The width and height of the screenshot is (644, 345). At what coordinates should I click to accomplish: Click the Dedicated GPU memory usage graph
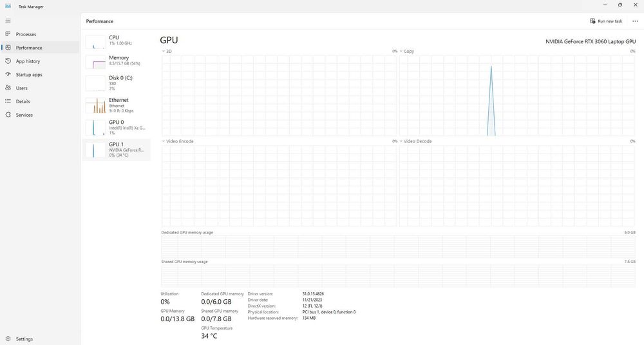(x=399, y=247)
